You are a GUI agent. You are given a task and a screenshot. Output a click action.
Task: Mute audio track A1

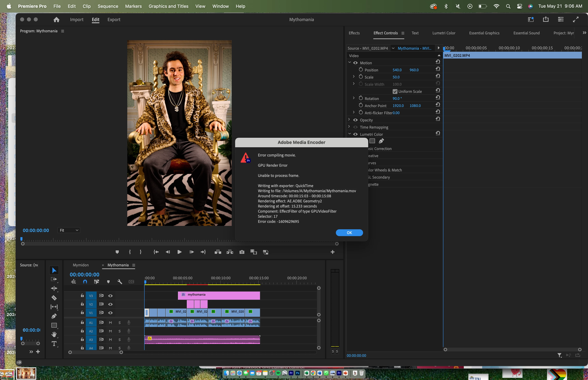[110, 323]
